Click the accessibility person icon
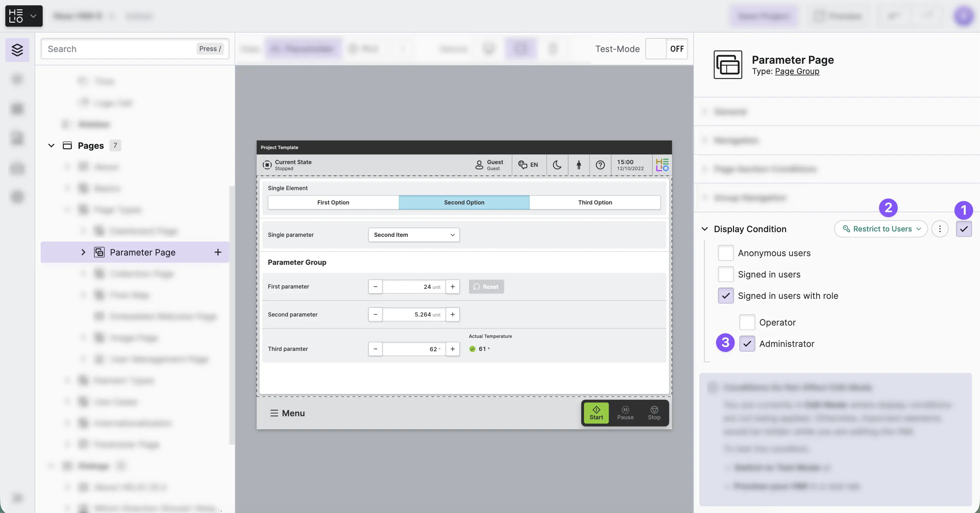Screen dimensions: 980x513 tap(579, 165)
